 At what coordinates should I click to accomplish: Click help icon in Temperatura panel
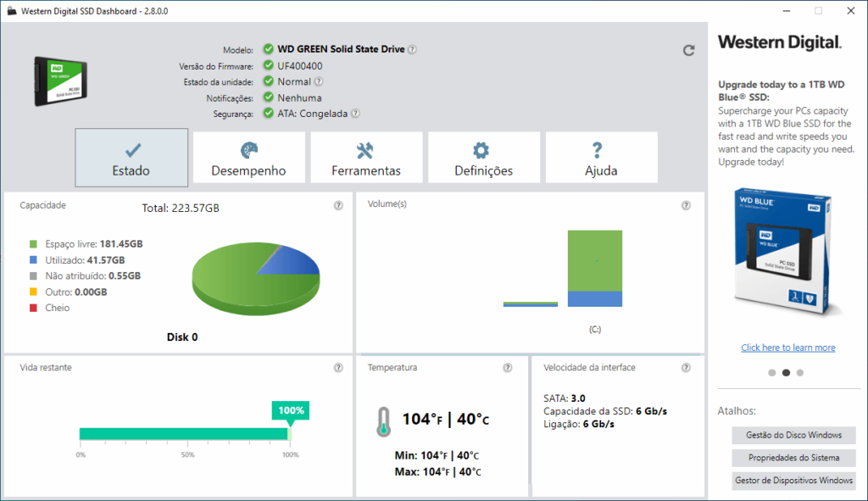tap(508, 368)
